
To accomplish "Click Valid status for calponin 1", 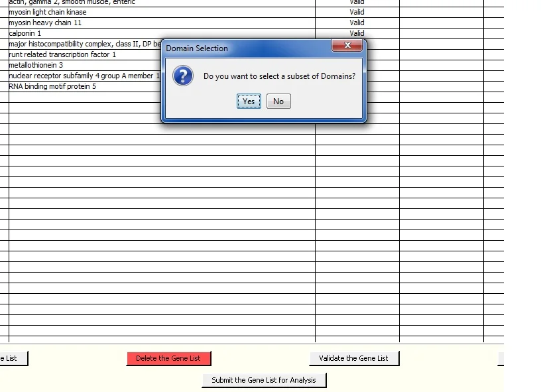I will pyautogui.click(x=357, y=33).
